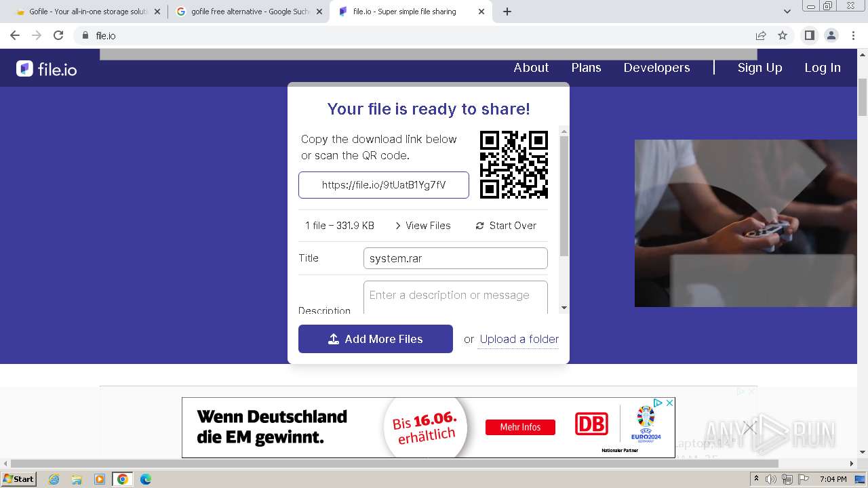Click the volume speaker tray icon
This screenshot has height=488, width=868.
coord(772,479)
